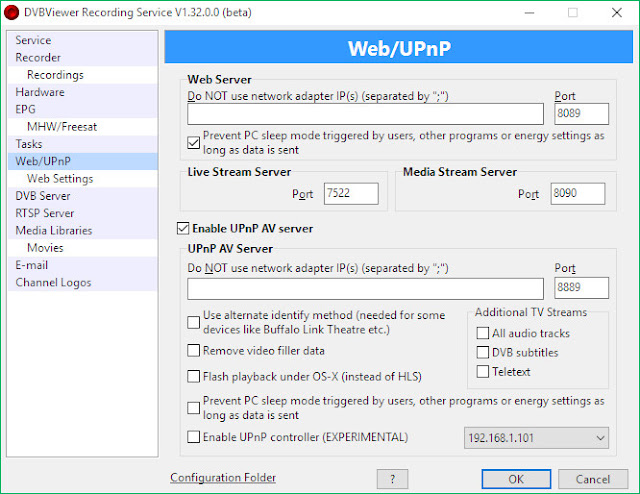Click the DVBViewer red app icon in title bar
The height and width of the screenshot is (494, 640).
(x=11, y=13)
